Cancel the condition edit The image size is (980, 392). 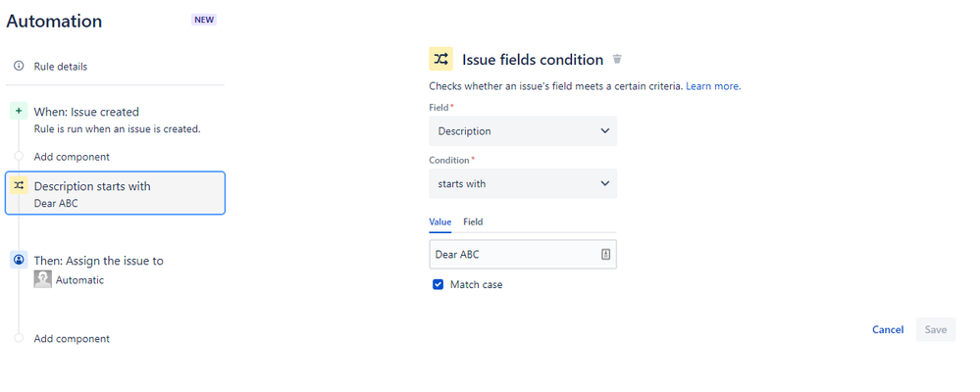[888, 329]
